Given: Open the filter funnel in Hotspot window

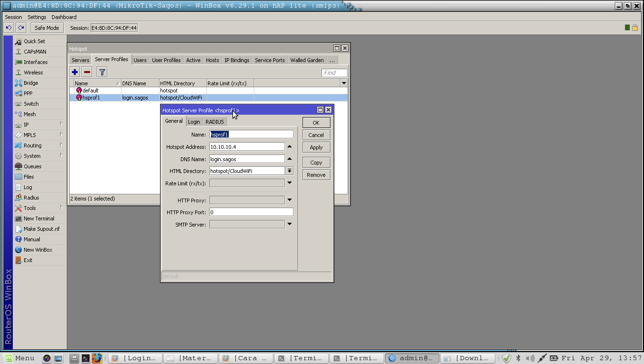Looking at the screenshot, I should coord(102,72).
